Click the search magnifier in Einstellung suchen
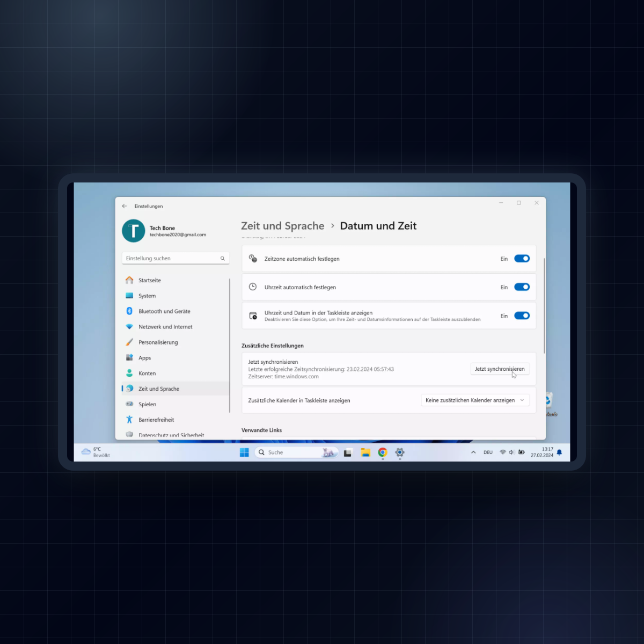This screenshot has width=644, height=644. [x=223, y=259]
